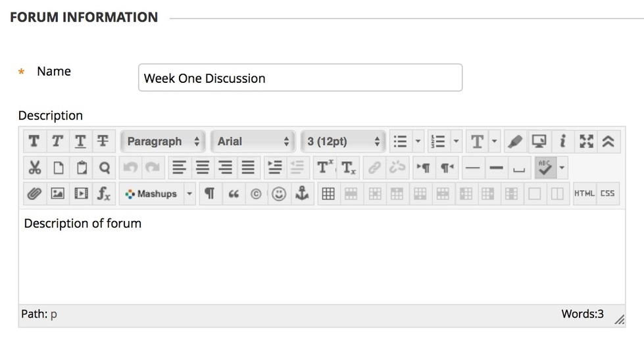Click the cut scissors icon
The image size is (644, 344).
34,168
